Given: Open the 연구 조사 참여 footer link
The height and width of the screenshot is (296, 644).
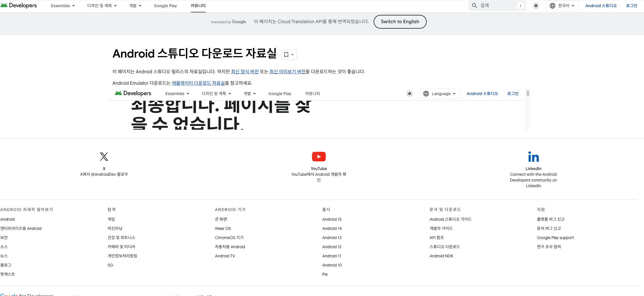Looking at the screenshot, I should [x=549, y=247].
